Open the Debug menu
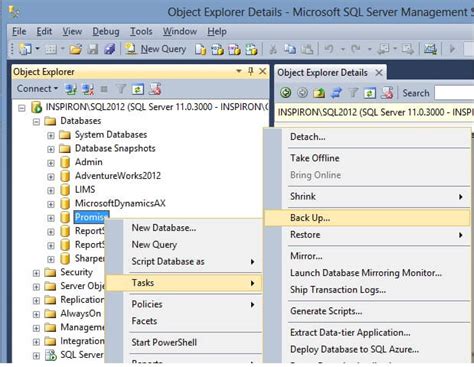The width and height of the screenshot is (474, 367). 106,31
